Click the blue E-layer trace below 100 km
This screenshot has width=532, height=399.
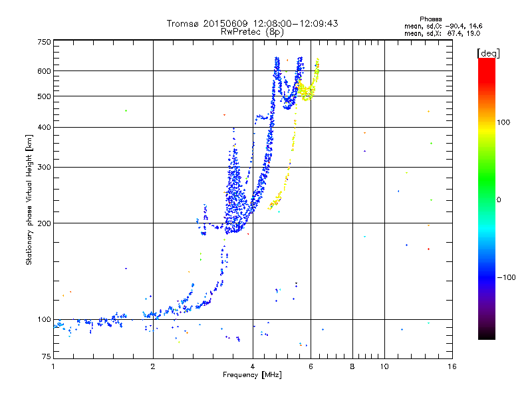[90, 323]
